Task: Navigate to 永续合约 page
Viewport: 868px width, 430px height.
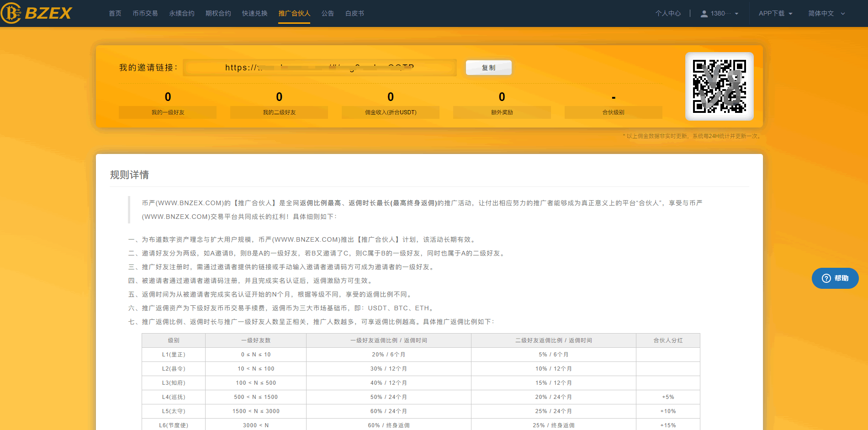Action: [x=182, y=14]
